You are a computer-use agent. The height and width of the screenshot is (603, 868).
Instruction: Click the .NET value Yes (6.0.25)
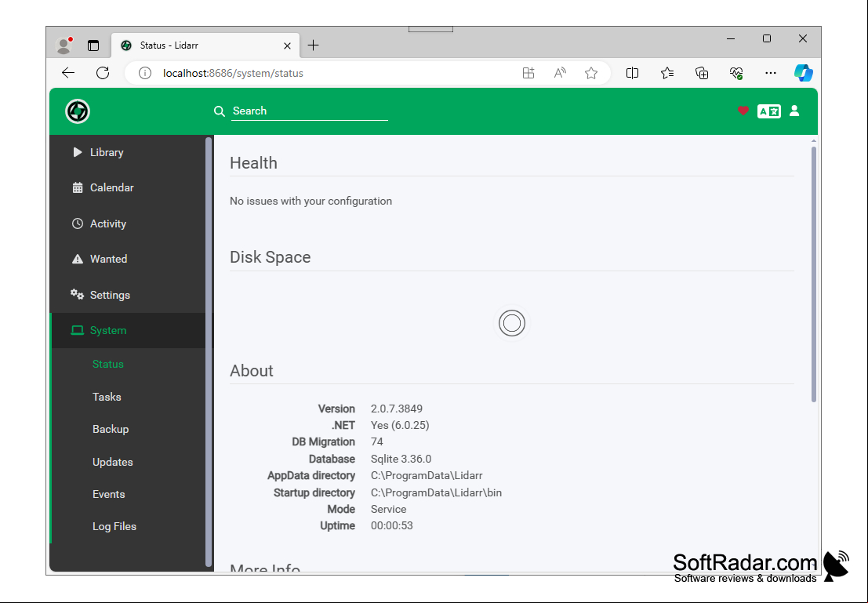400,425
